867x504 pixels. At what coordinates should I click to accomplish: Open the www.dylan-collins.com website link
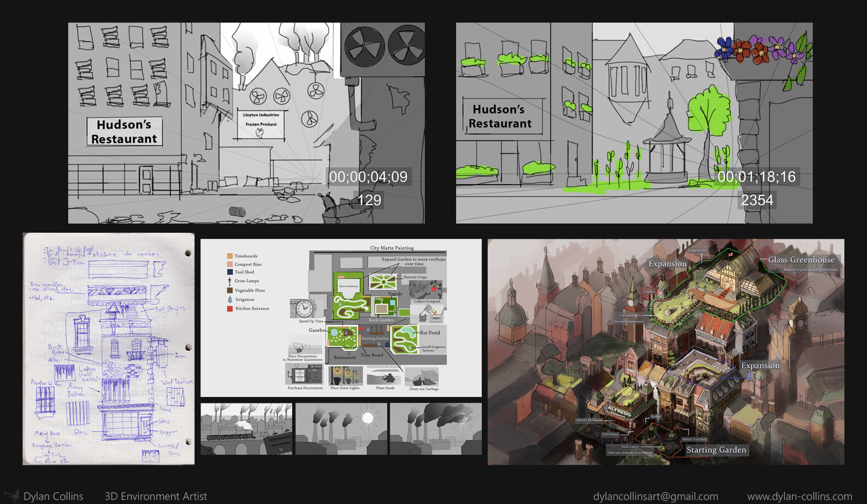pyautogui.click(x=799, y=496)
